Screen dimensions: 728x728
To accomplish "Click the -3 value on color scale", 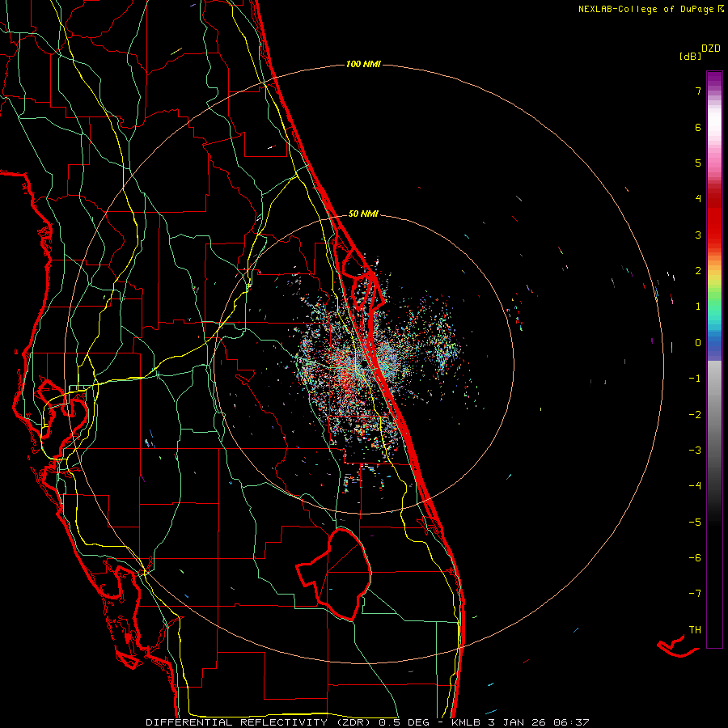I will [695, 450].
